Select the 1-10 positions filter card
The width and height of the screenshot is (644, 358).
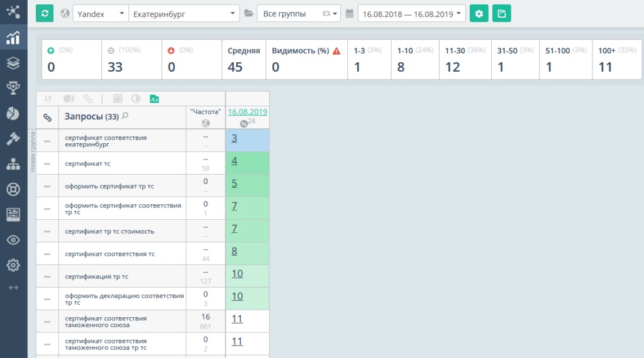(x=416, y=60)
